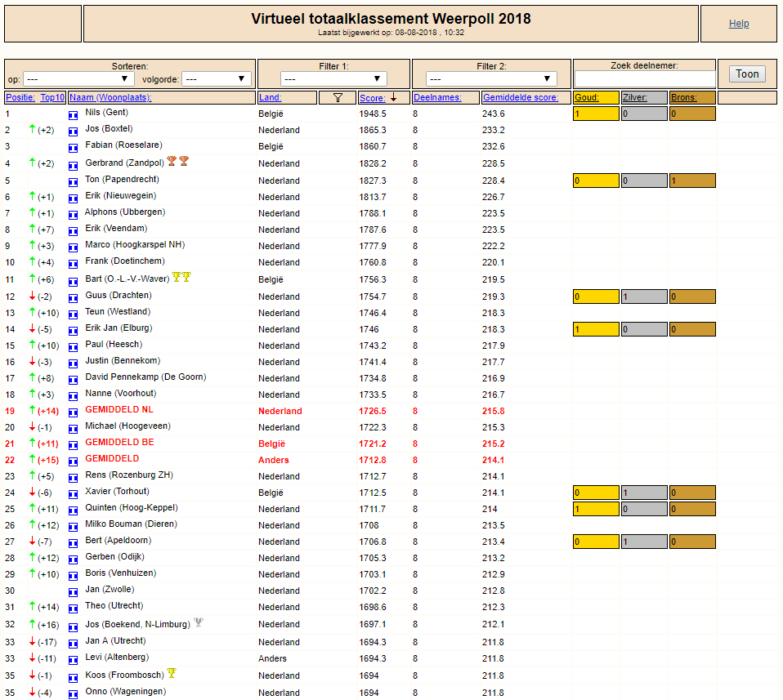Open the 'Sorteren op' dropdown
Viewport: 783px width, 700px height.
(x=78, y=79)
